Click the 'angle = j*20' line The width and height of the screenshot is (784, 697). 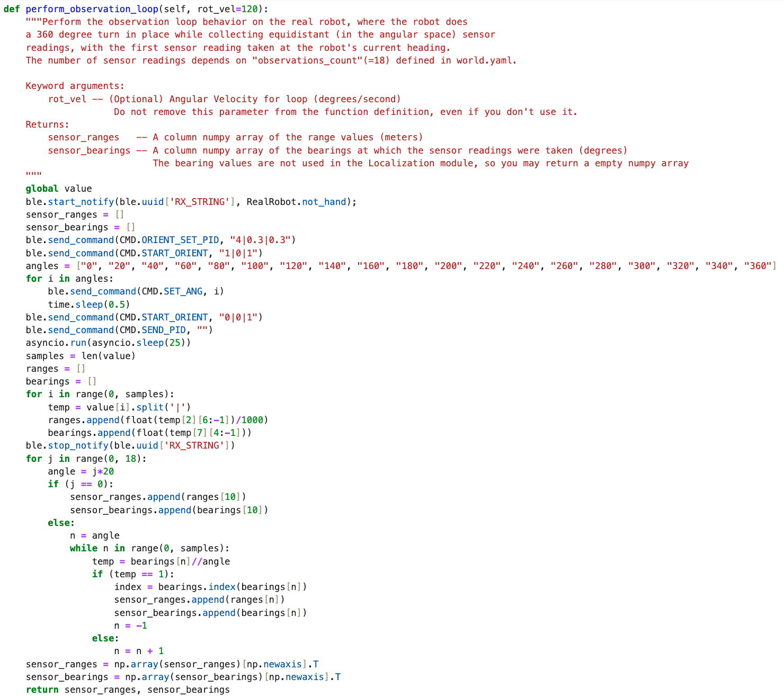[81, 471]
